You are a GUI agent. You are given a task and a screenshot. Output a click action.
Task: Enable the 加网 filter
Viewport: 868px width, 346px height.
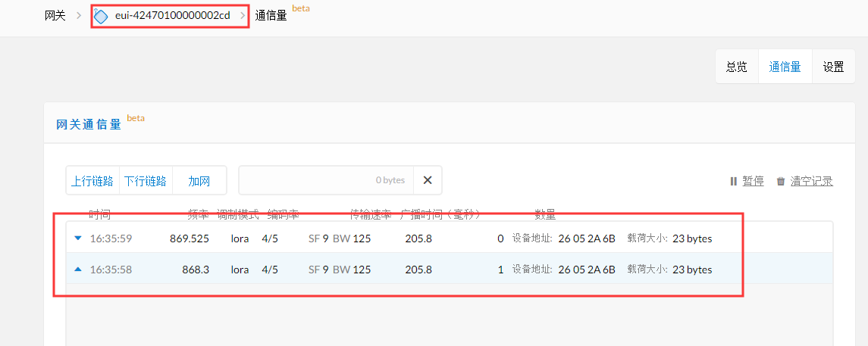pos(199,181)
